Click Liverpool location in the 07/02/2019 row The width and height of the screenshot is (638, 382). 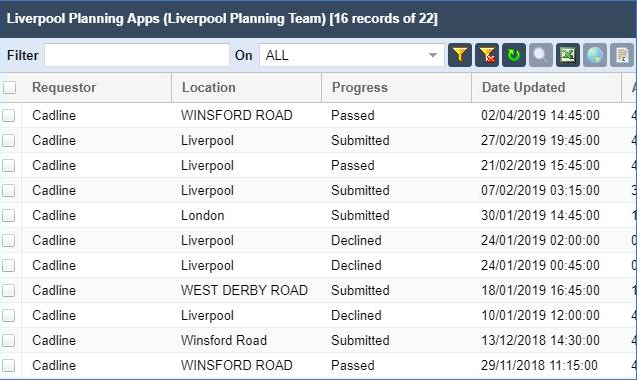[208, 190]
